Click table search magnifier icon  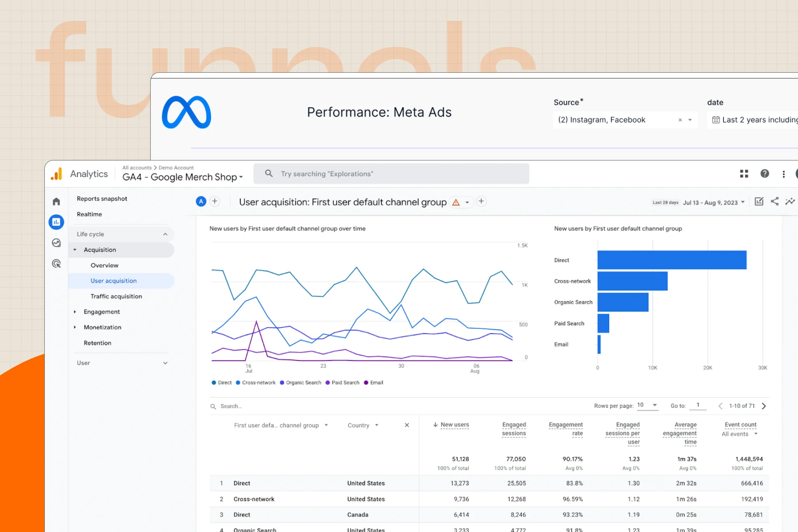(x=213, y=407)
